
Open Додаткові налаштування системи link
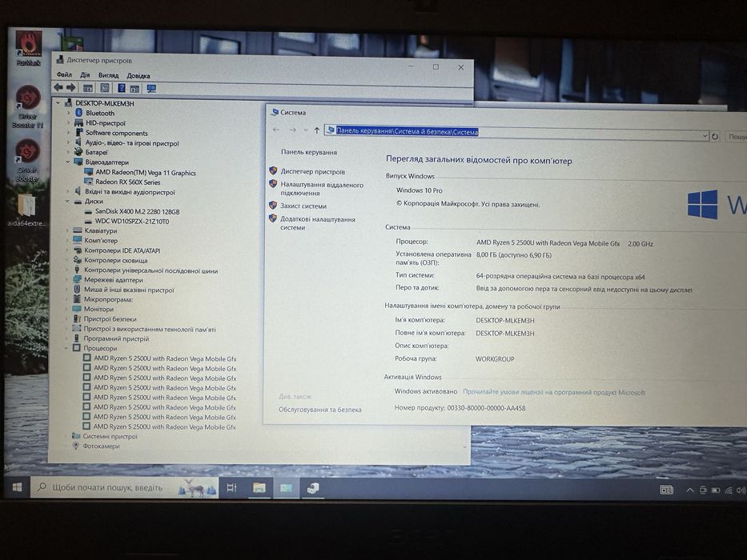[317, 223]
